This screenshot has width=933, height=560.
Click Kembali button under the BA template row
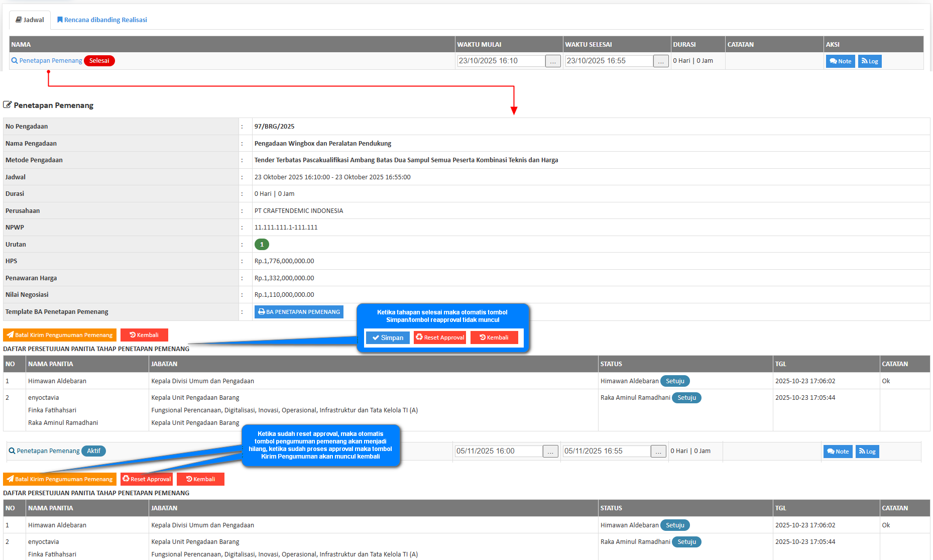144,335
